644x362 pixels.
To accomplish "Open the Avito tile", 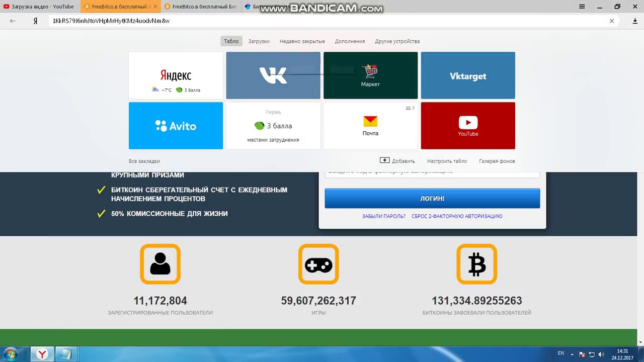I will (x=176, y=126).
